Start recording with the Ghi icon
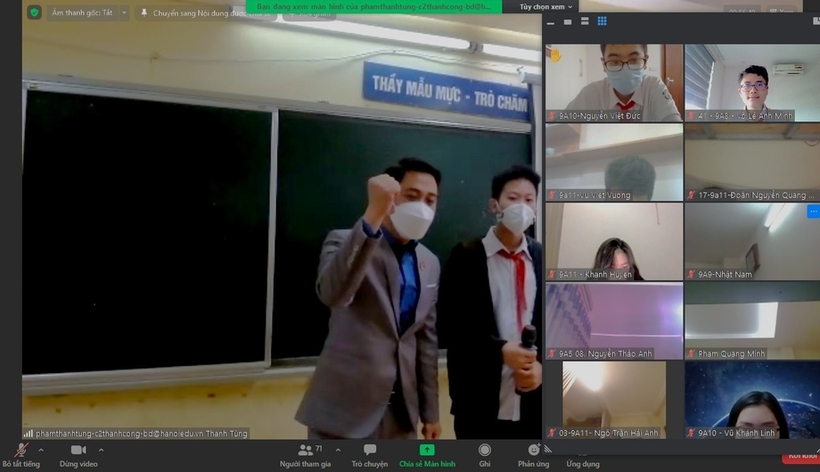Screen dimensions: 820x472 tap(484, 452)
